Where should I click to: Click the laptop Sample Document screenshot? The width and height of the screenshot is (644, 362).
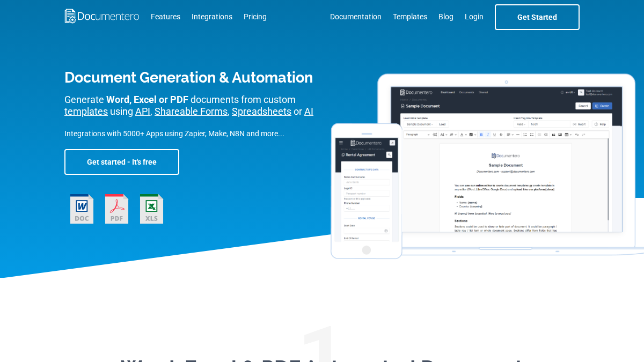point(507,159)
